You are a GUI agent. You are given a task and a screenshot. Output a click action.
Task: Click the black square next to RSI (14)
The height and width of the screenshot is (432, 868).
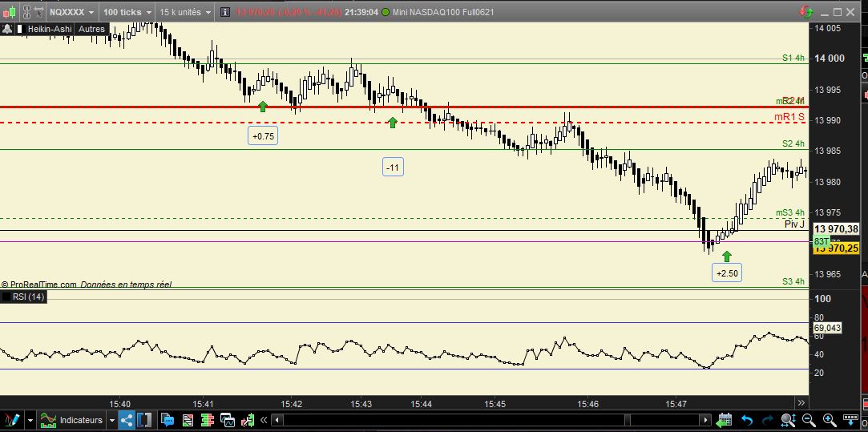point(6,297)
